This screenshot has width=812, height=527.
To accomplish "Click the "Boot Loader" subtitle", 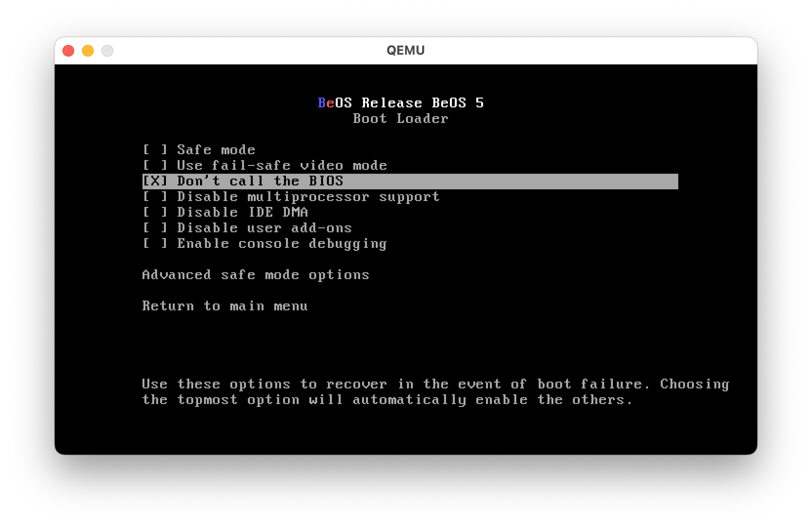I will (400, 118).
